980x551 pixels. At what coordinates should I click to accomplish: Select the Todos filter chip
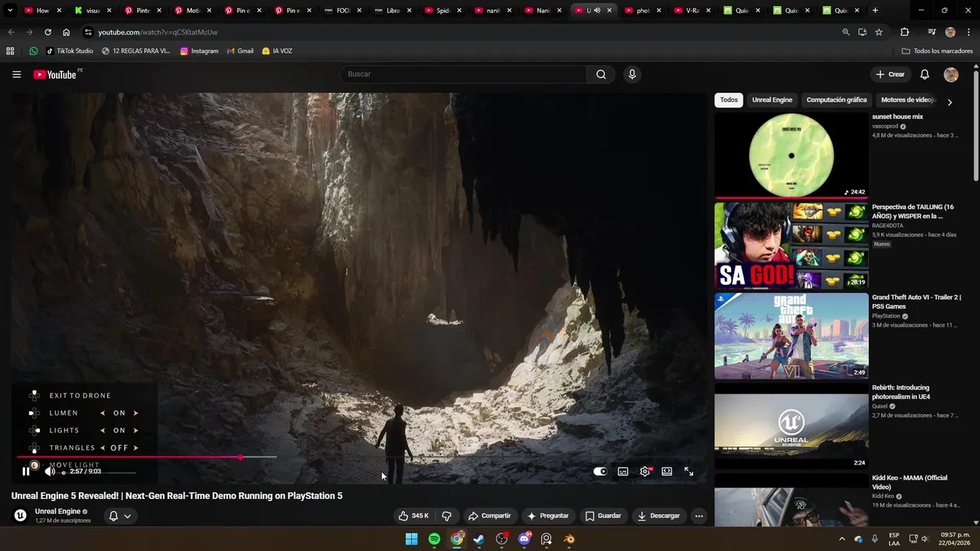click(729, 100)
